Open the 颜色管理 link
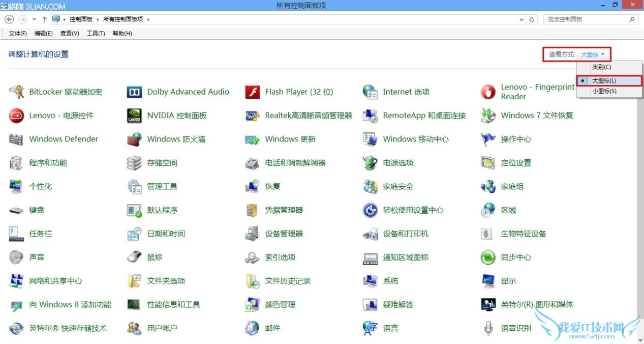The height and width of the screenshot is (344, 644). [280, 305]
